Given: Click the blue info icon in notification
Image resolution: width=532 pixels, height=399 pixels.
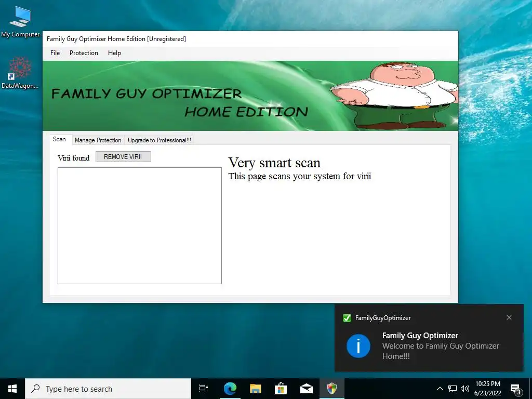Looking at the screenshot, I should 358,345.
